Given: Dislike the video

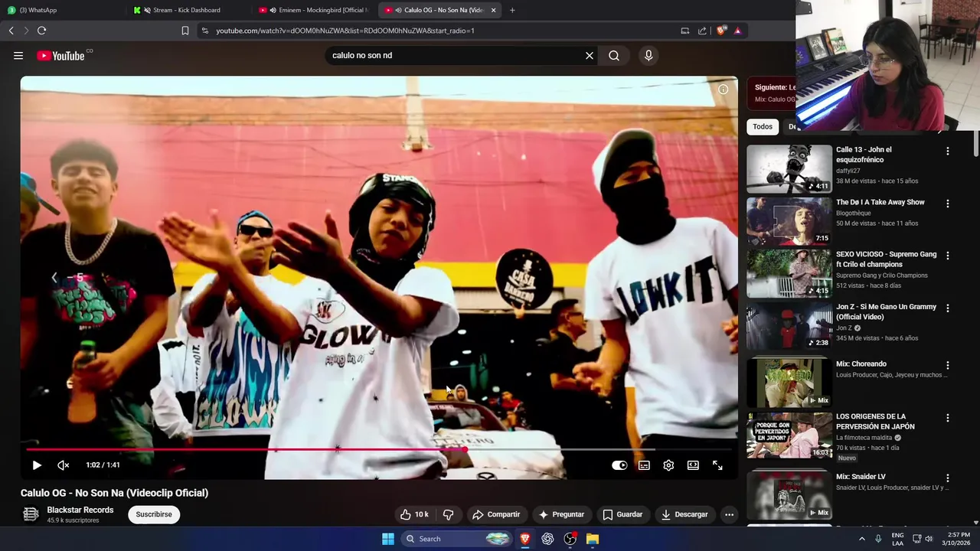Looking at the screenshot, I should coord(449,514).
